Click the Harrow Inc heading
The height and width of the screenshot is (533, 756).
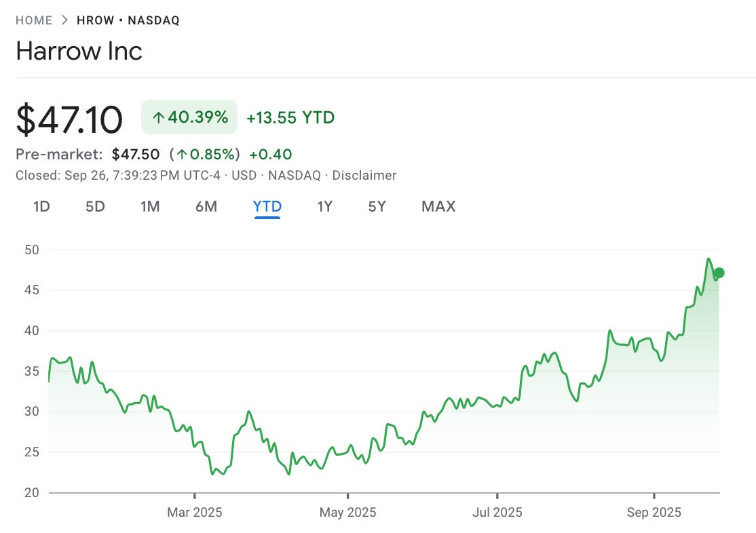coord(79,51)
